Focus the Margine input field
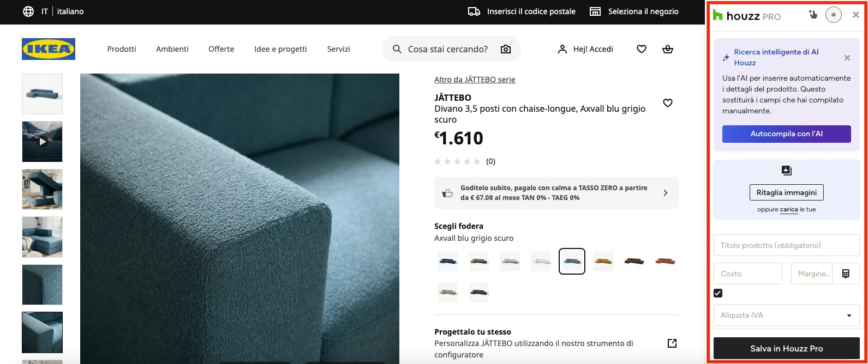The height and width of the screenshot is (364, 868). (813, 274)
